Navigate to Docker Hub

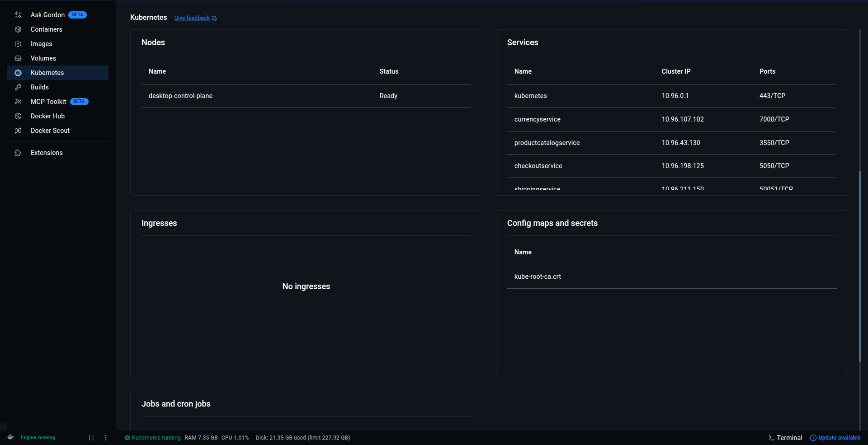[x=58, y=116]
